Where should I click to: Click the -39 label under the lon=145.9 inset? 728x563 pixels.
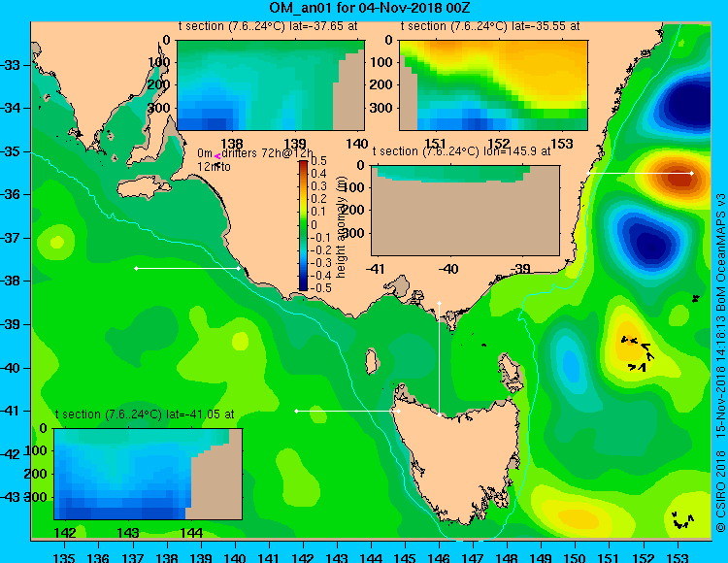(520, 269)
